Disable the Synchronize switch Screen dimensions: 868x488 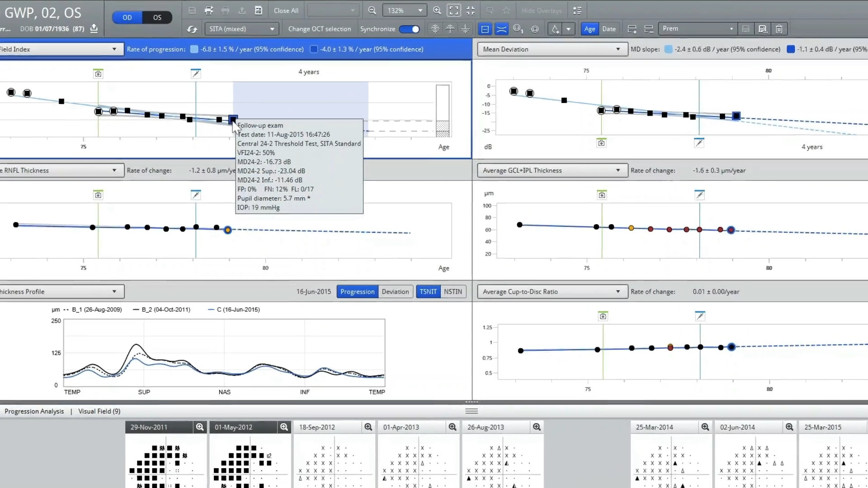(x=410, y=28)
